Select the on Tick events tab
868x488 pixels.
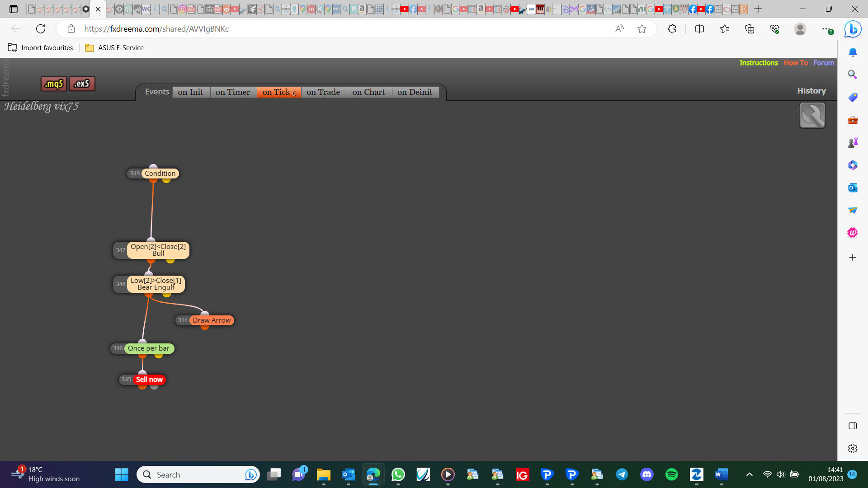279,92
